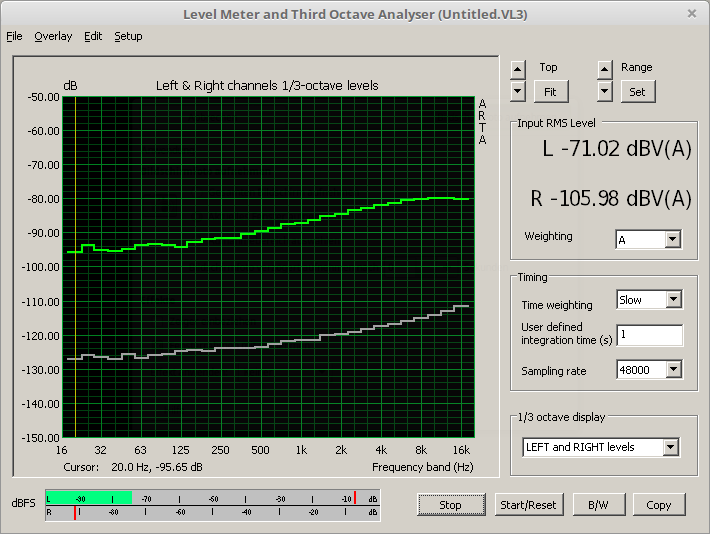Image resolution: width=710 pixels, height=534 pixels.
Task: Open the Setup menu
Action: click(128, 36)
